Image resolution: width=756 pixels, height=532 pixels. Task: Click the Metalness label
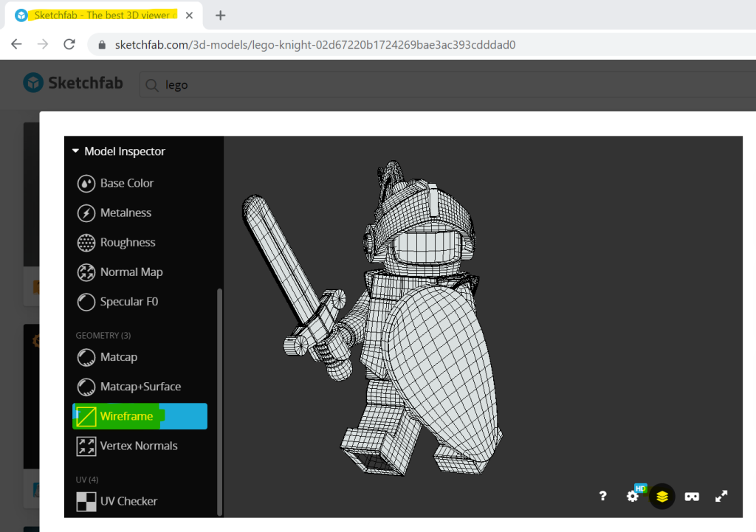coord(126,213)
